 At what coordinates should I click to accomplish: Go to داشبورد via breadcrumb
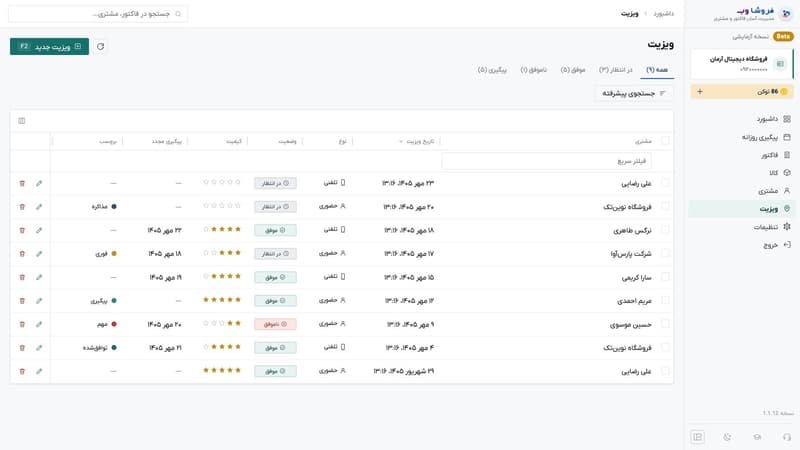663,13
